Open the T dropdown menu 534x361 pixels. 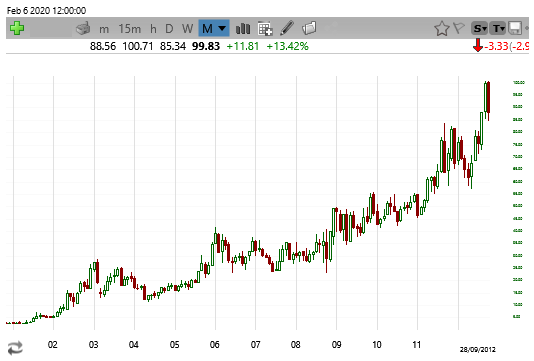point(498,28)
